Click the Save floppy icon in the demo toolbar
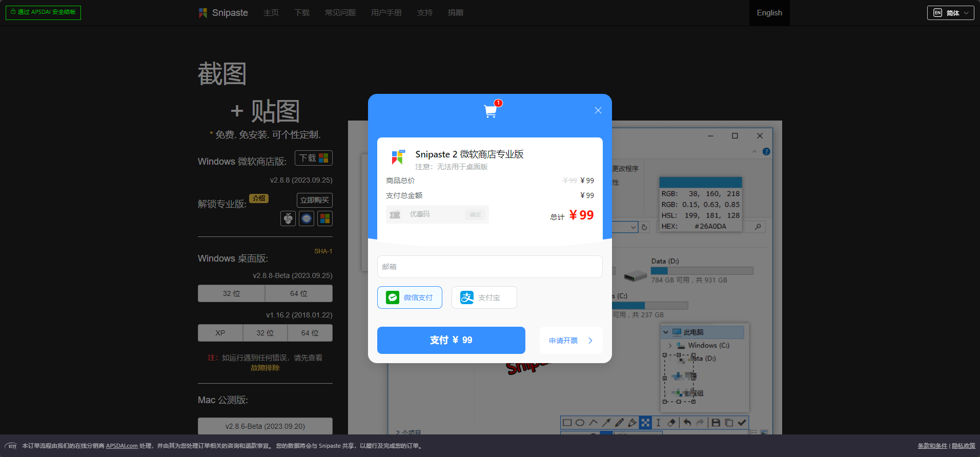Screen dimensions: 980x457 pyautogui.click(x=716, y=423)
